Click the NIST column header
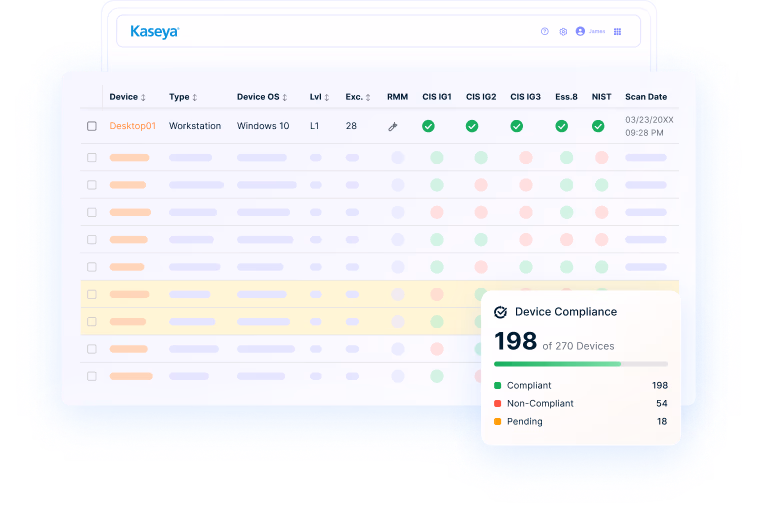 (601, 97)
